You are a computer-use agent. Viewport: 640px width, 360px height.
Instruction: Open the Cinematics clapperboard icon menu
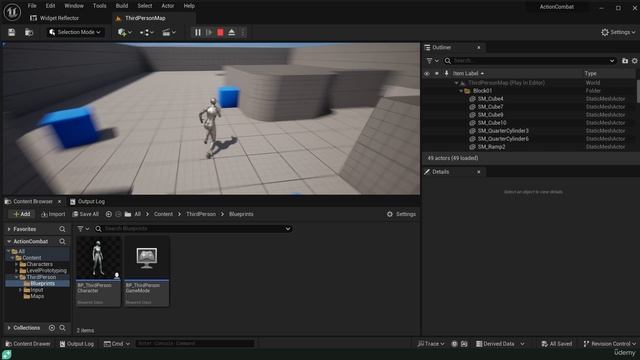click(x=169, y=32)
